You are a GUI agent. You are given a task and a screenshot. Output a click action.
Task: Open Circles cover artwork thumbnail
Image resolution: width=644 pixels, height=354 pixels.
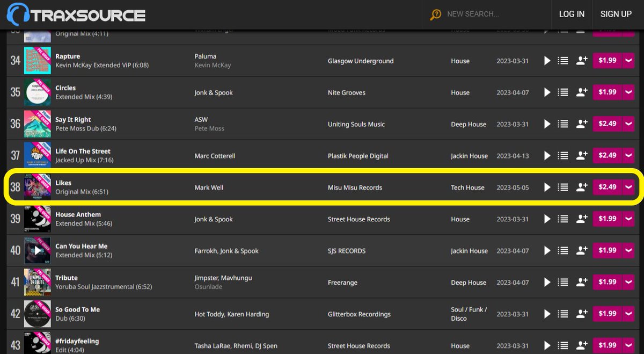click(x=38, y=92)
